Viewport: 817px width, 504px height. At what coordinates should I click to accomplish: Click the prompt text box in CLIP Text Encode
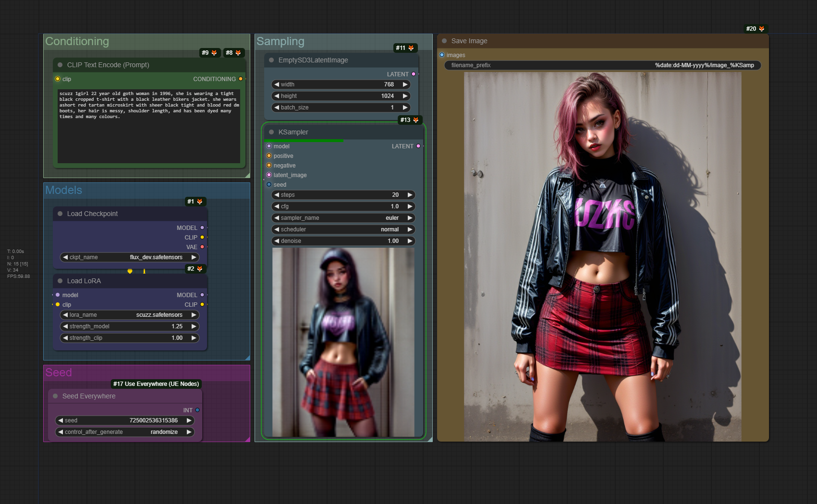tap(149, 126)
